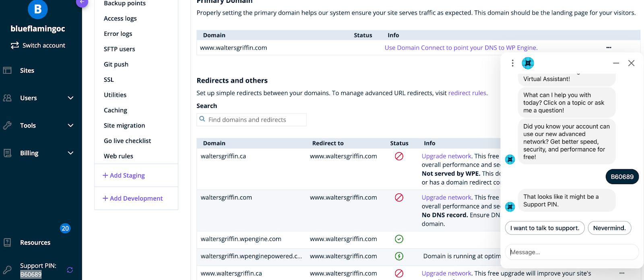644x280 pixels.
Task: Click blocked status icon for waltersgriffin.ca
Action: pyautogui.click(x=399, y=156)
